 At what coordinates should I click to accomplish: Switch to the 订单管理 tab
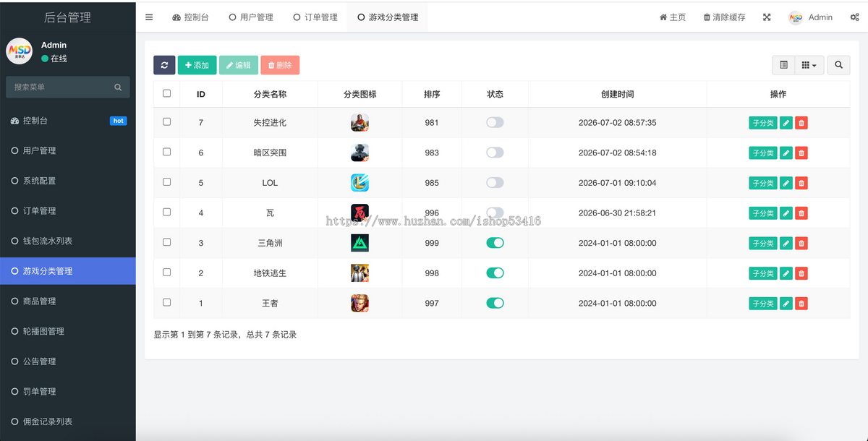click(315, 17)
